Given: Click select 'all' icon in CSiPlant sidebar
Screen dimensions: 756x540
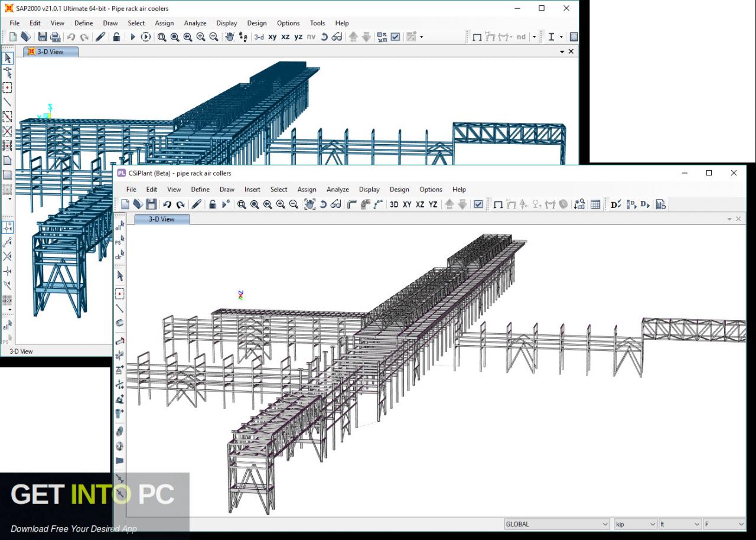Looking at the screenshot, I should coord(120,226).
